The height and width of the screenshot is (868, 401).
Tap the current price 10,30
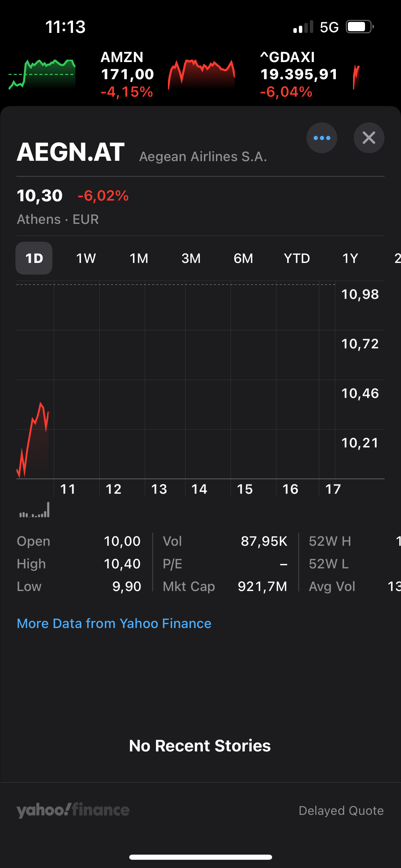point(40,196)
